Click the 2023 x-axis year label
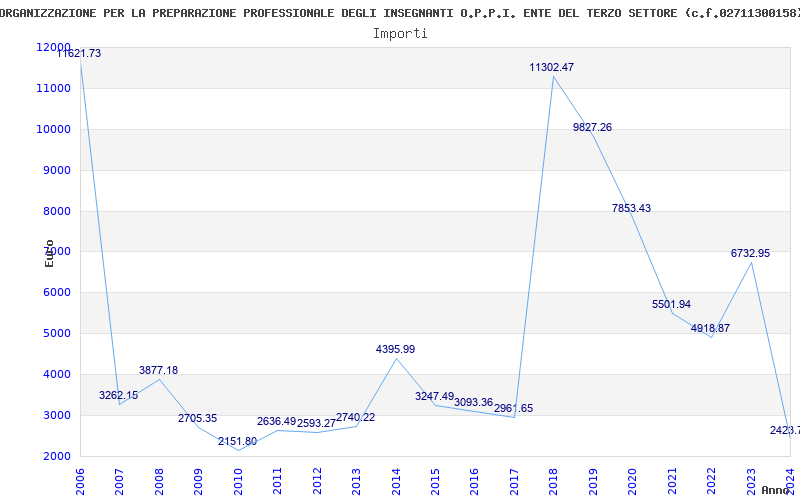The height and width of the screenshot is (500, 800). click(x=752, y=481)
